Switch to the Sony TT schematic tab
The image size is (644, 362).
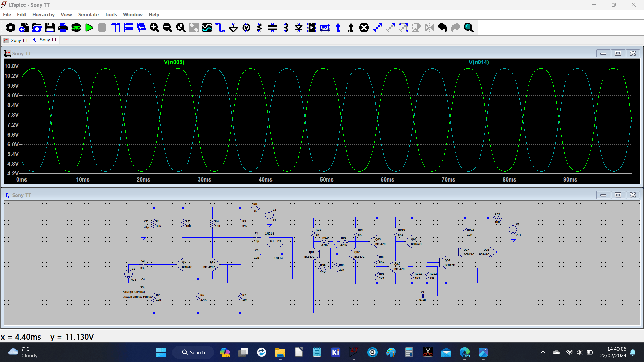tap(45, 40)
